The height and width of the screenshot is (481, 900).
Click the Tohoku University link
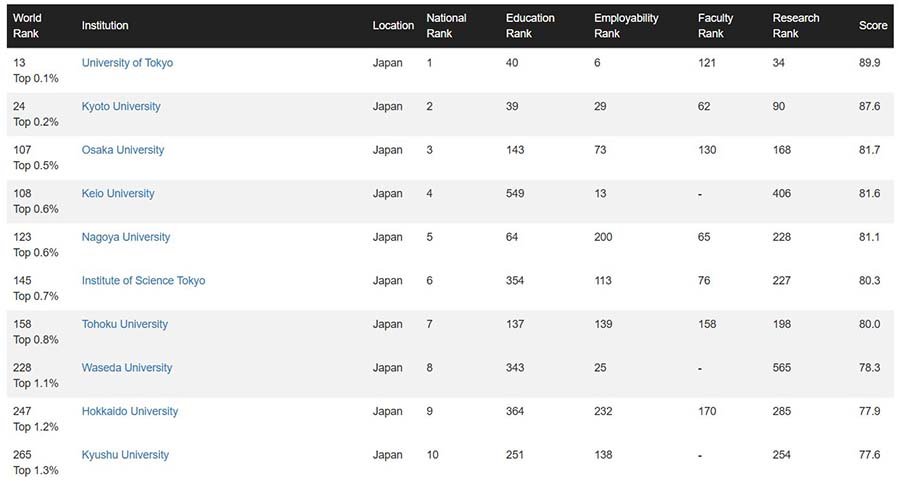[x=125, y=324]
